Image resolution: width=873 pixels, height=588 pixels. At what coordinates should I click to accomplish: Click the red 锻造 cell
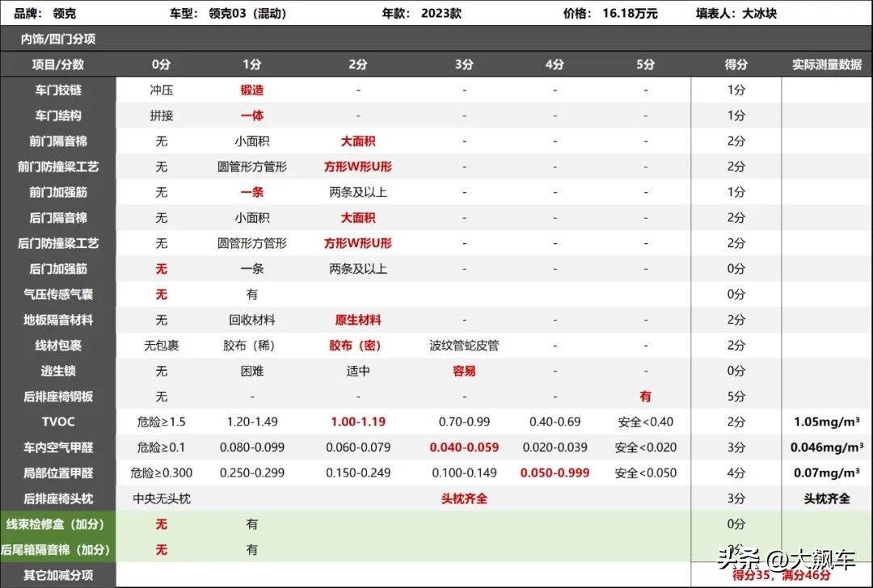pos(251,90)
